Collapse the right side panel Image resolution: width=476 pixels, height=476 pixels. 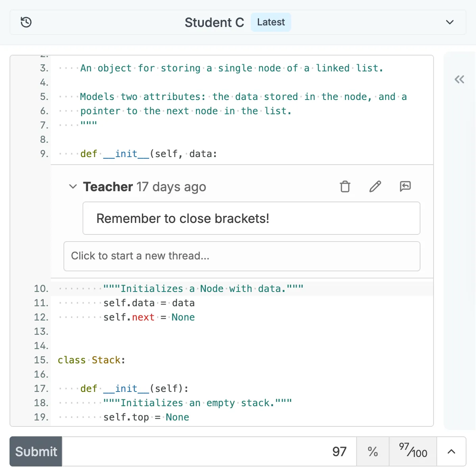(x=459, y=79)
